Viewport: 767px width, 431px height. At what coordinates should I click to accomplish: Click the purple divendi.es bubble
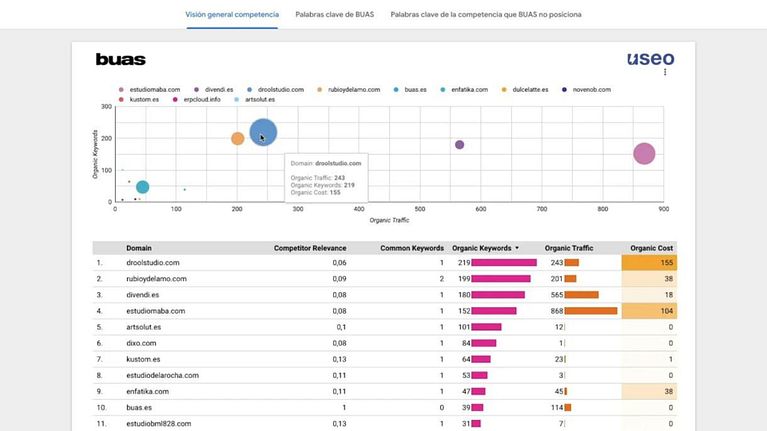point(459,145)
